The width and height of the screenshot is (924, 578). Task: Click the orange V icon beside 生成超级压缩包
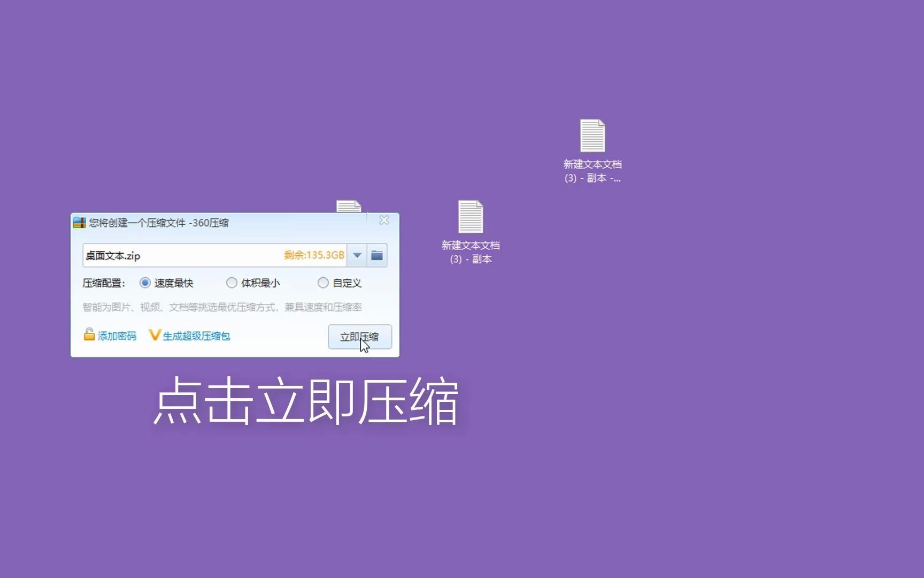pos(155,335)
